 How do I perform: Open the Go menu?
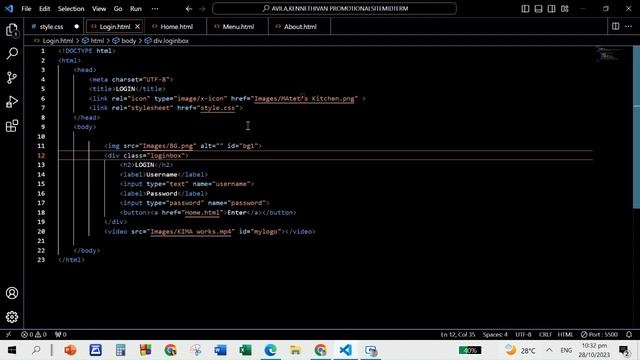[x=118, y=9]
